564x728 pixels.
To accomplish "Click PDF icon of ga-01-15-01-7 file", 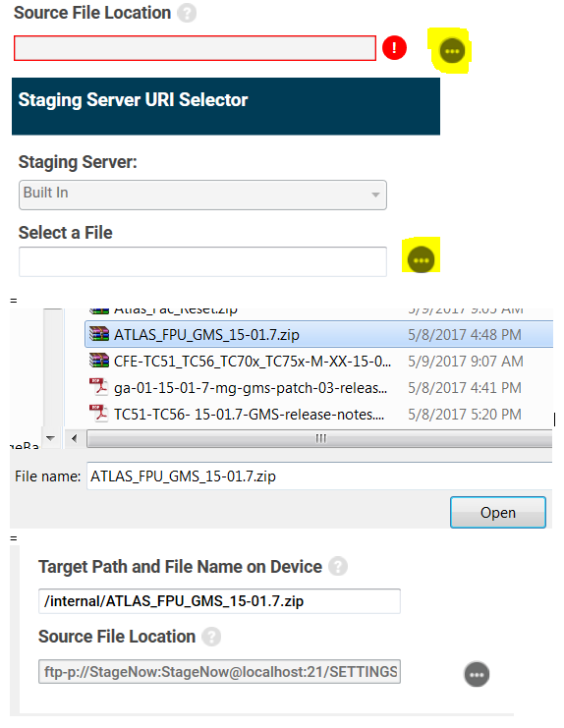I will tap(98, 386).
